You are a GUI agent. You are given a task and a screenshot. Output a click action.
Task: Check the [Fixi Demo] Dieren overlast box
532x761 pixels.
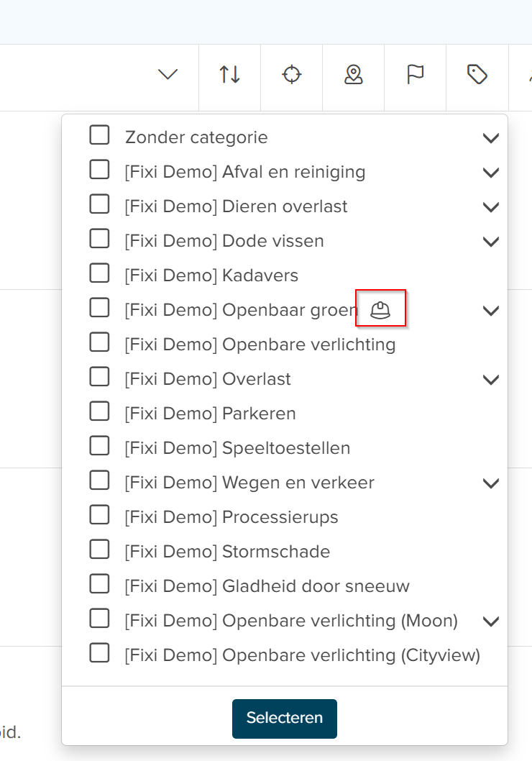click(99, 203)
